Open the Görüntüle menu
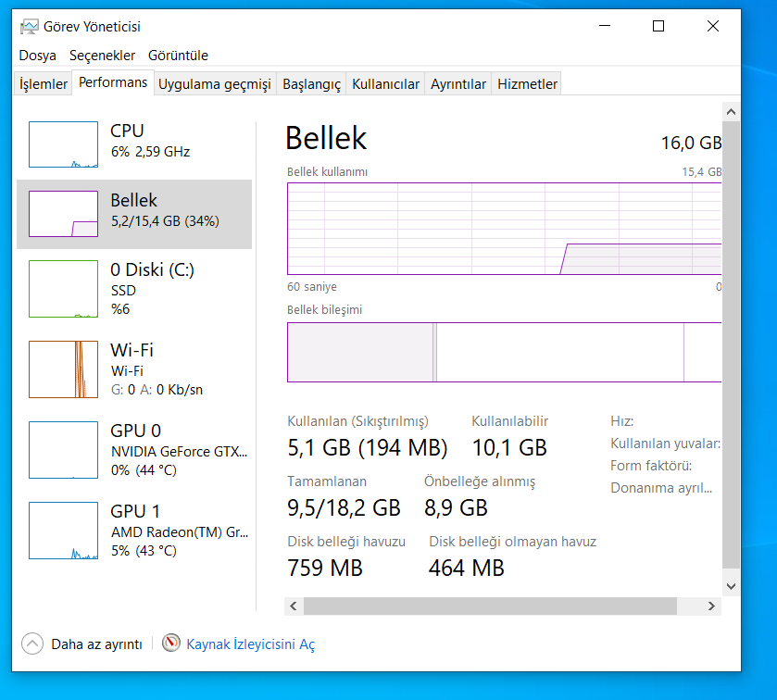Image resolution: width=777 pixels, height=700 pixels. (x=178, y=56)
